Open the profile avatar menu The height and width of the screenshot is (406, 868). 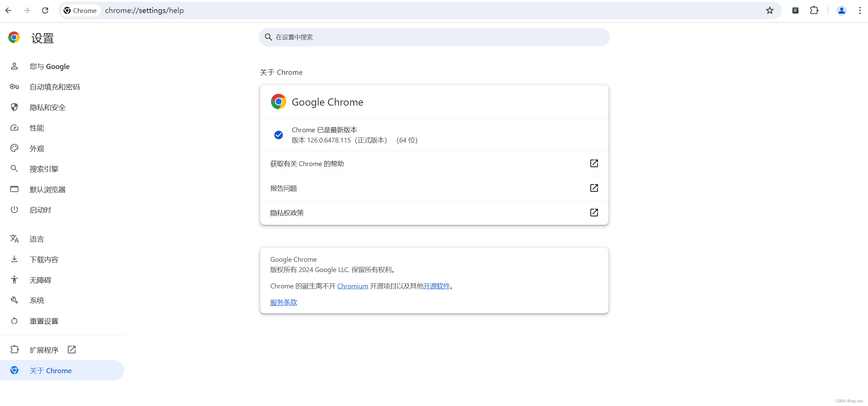tap(842, 11)
